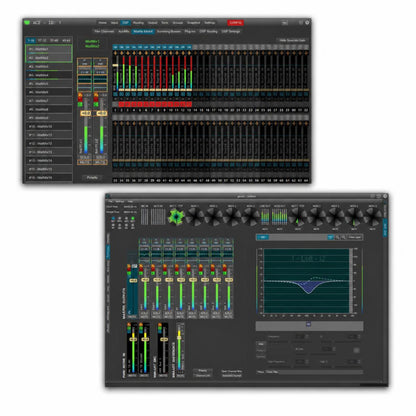
Task: Select the #16 MatMix16 row
Action: pos(49,178)
